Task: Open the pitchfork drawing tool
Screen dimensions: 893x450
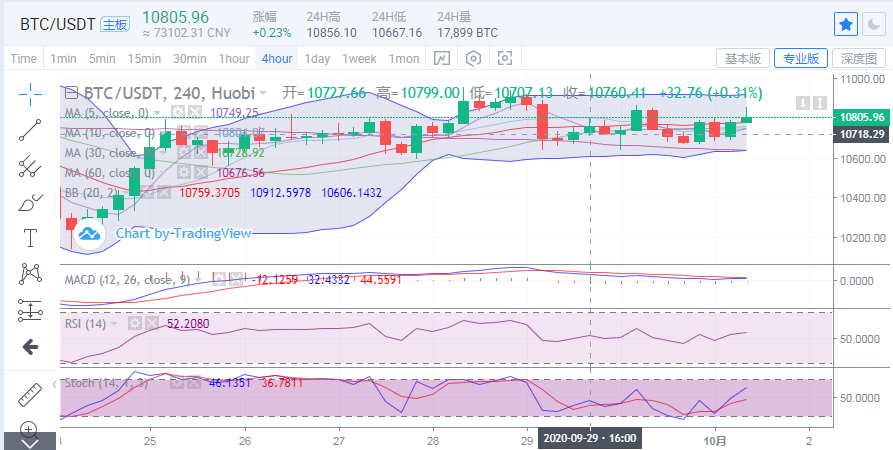Action: pyautogui.click(x=30, y=166)
